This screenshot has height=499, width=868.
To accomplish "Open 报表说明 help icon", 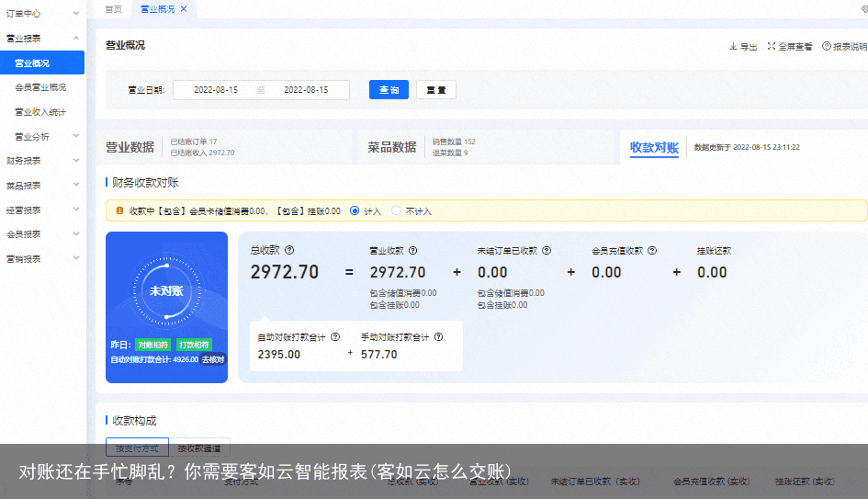I will (x=827, y=47).
